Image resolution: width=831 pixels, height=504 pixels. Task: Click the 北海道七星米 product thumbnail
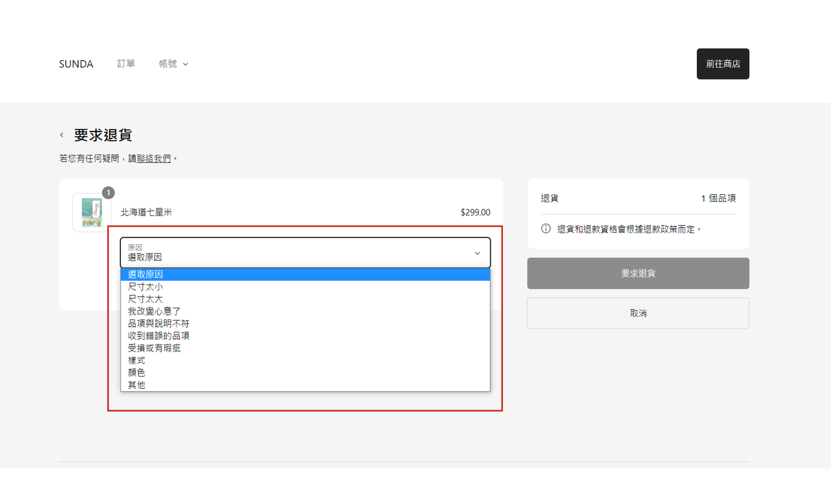(91, 212)
